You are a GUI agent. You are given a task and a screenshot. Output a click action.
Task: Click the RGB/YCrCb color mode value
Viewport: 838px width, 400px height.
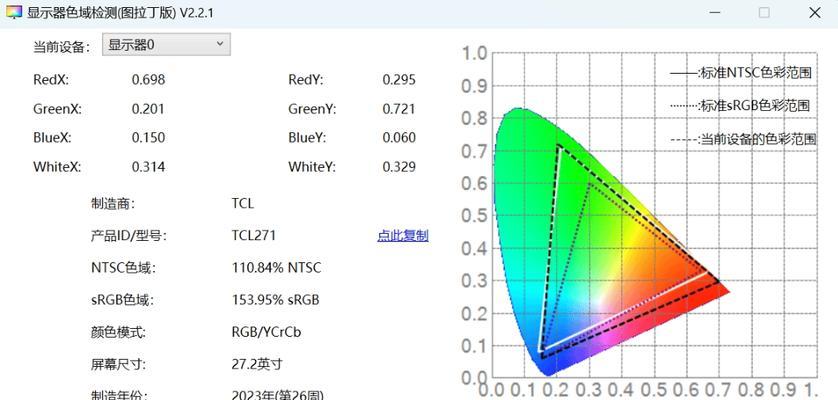pos(266,332)
